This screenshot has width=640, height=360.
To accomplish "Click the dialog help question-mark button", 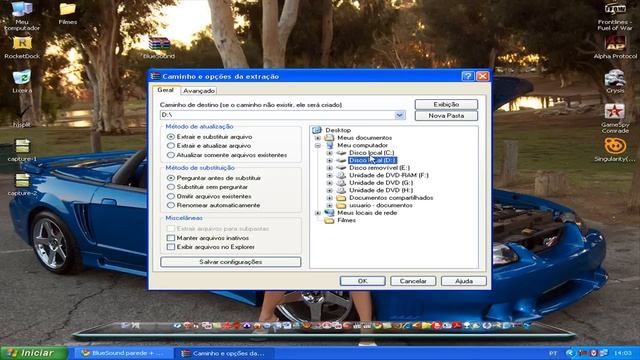I will coord(468,76).
